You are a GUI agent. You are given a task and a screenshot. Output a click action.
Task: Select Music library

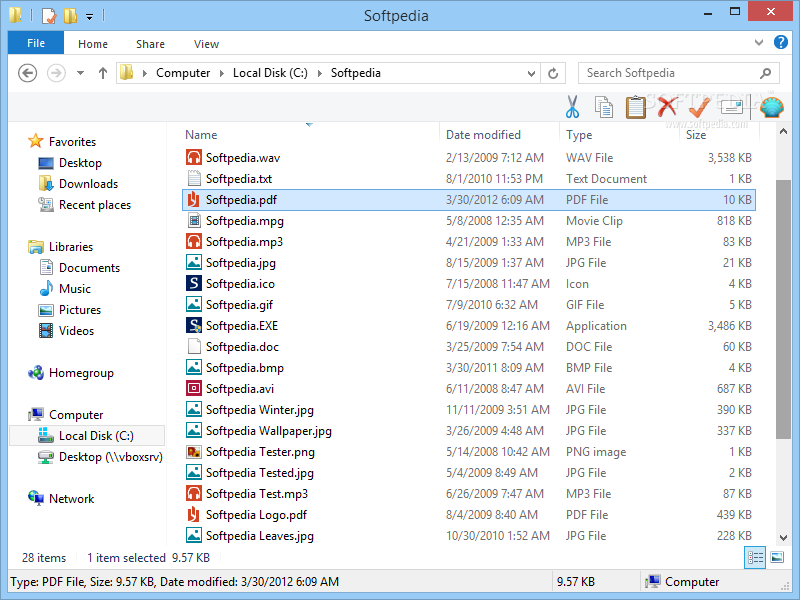coord(74,288)
